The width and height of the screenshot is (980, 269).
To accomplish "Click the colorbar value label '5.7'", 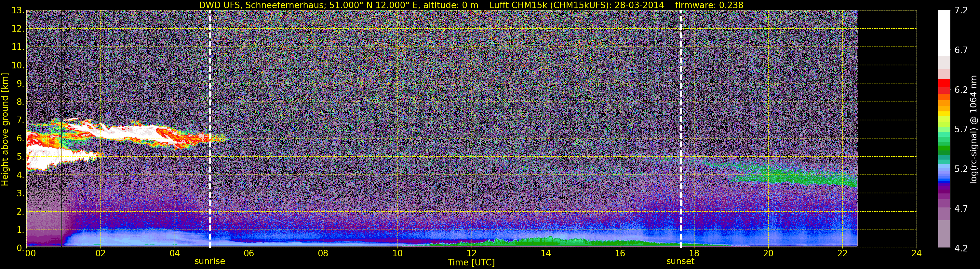I will tap(961, 129).
